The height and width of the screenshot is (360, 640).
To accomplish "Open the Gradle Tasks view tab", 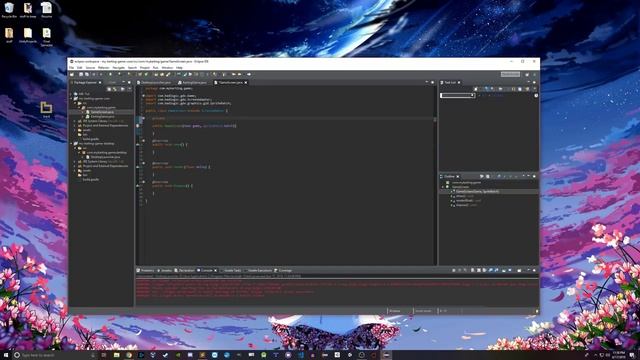I will tap(231, 270).
